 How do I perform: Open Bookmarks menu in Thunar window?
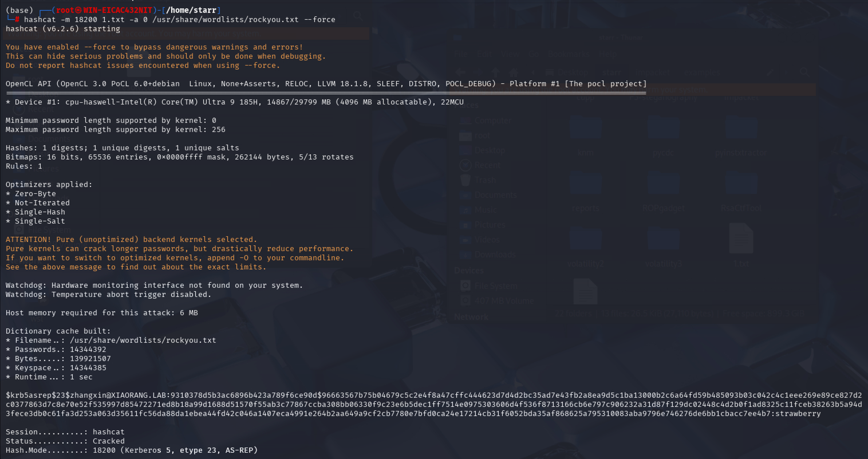[x=569, y=54]
